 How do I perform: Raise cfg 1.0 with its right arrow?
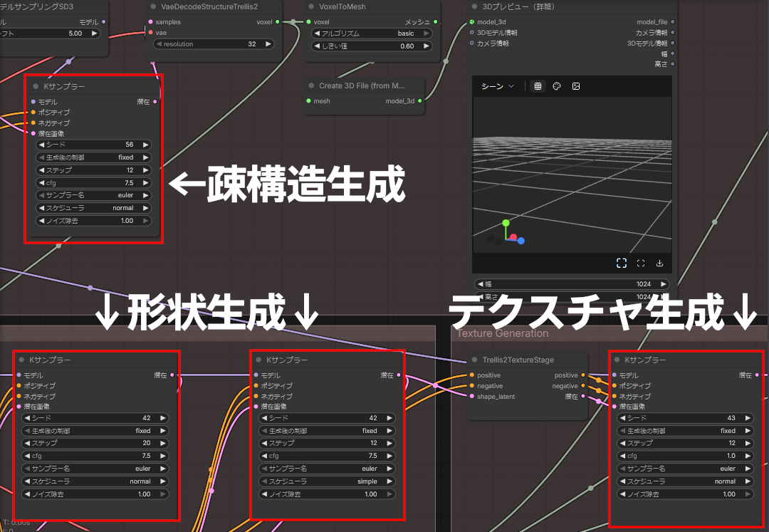click(x=748, y=456)
